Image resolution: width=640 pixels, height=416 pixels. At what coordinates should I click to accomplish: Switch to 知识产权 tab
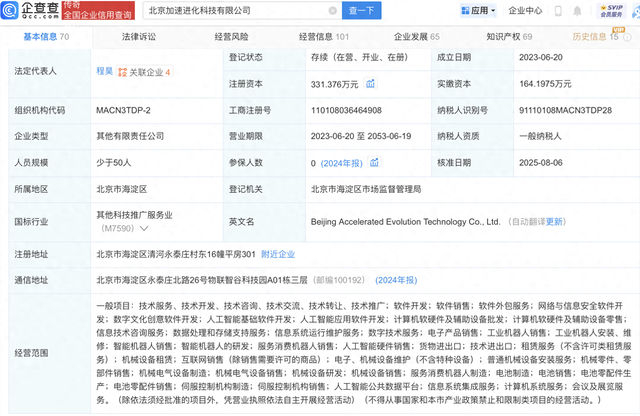[509, 37]
